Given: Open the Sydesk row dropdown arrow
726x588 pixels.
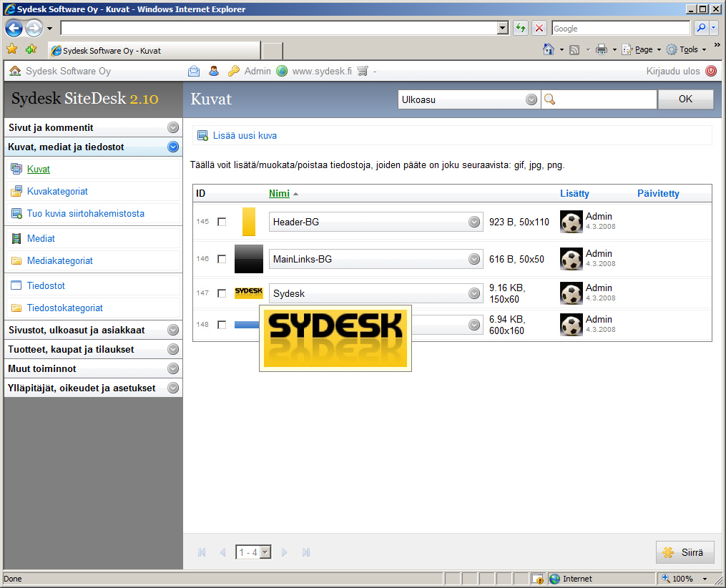Looking at the screenshot, I should 474,293.
